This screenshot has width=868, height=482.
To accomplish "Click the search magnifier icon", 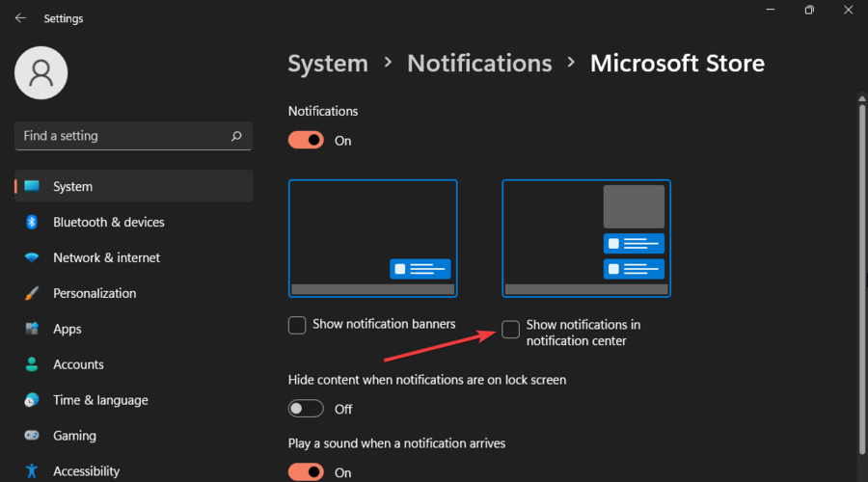I will pos(236,137).
